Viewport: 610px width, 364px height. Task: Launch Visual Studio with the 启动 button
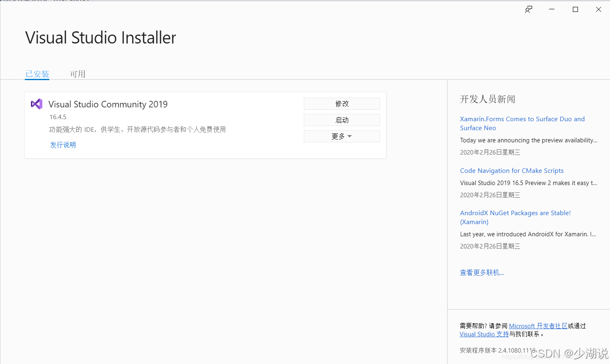[342, 120]
